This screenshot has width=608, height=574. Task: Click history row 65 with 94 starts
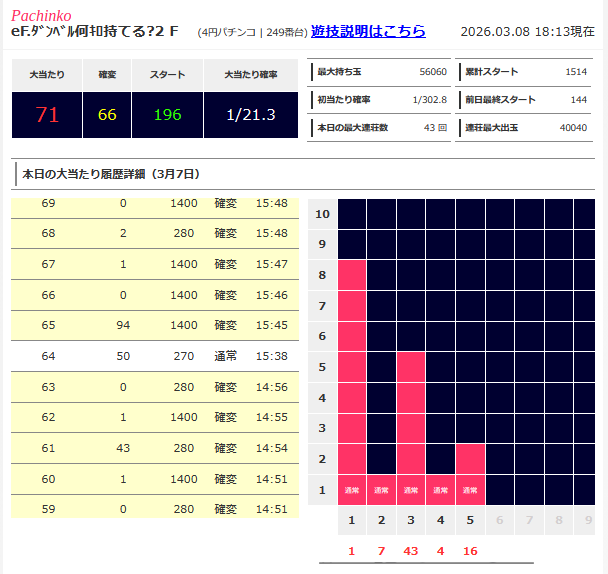tap(155, 325)
